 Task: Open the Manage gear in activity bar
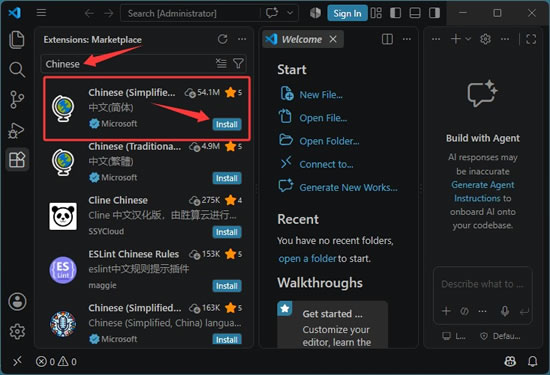click(17, 332)
